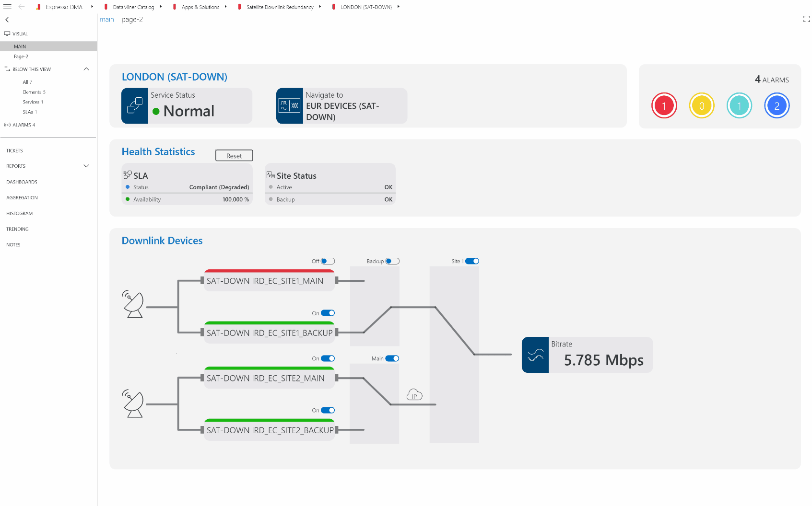This screenshot has height=506, width=812.
Task: Collapse the Below This View section
Action: point(86,69)
